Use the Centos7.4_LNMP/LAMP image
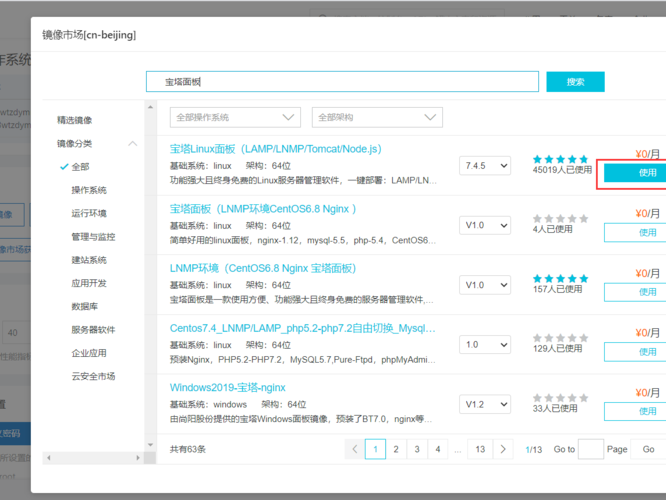This screenshot has width=666, height=500. coord(635,352)
